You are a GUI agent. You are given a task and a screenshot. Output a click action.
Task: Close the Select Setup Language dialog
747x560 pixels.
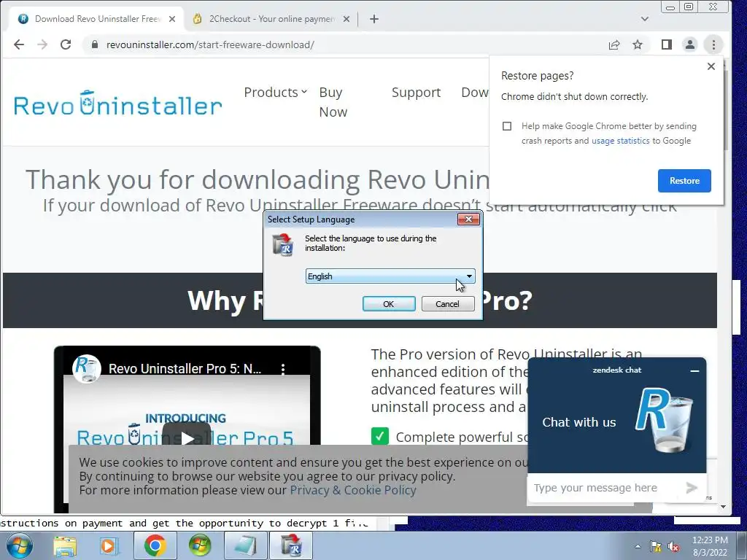468,219
